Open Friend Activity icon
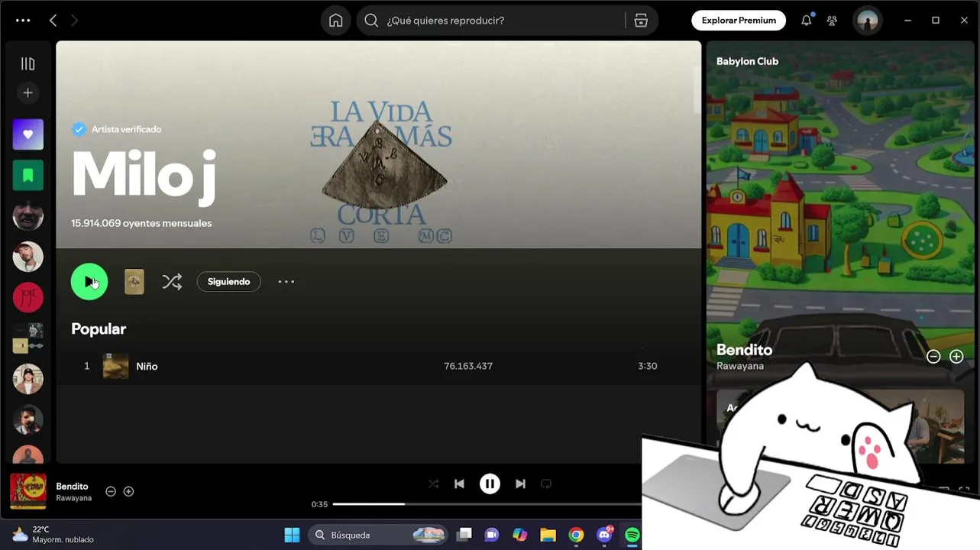Screen dimensions: 980x550 (x=832, y=21)
